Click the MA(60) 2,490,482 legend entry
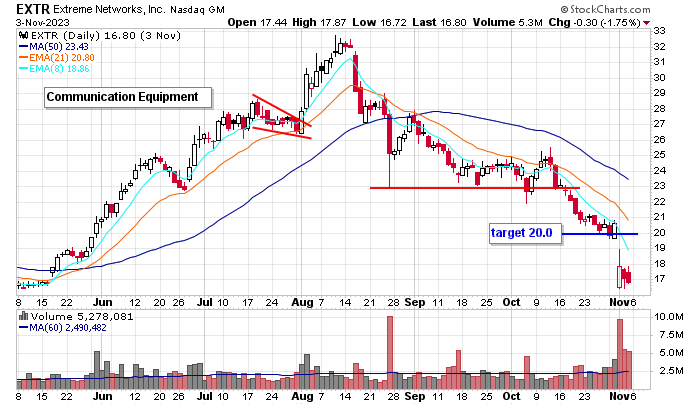This screenshot has height=405, width=700. click(62, 328)
